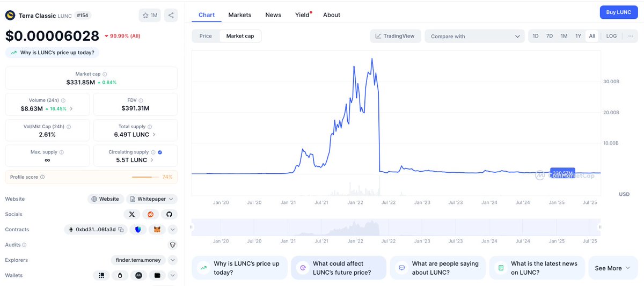This screenshot has width=644, height=286.
Task: Expand more wallets chevron
Action: tap(173, 275)
